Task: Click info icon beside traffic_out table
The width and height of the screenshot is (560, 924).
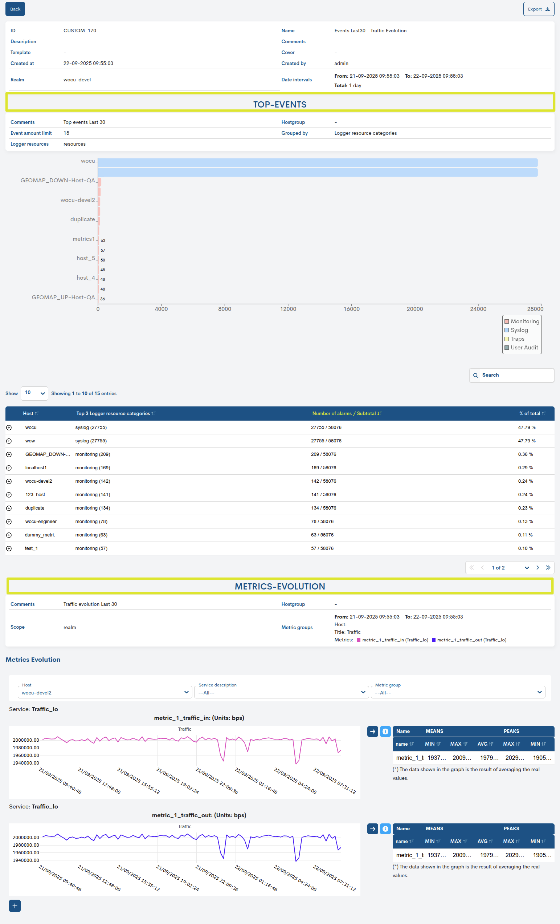Action: [x=385, y=829]
